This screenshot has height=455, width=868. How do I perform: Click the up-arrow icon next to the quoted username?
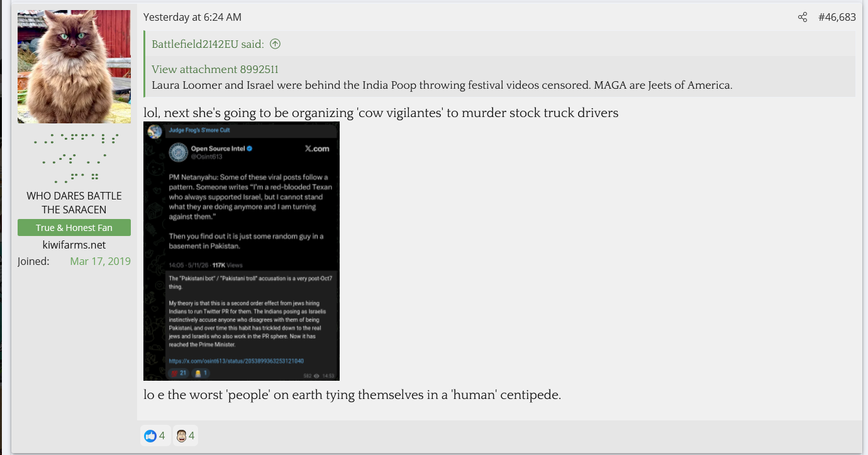click(x=275, y=44)
